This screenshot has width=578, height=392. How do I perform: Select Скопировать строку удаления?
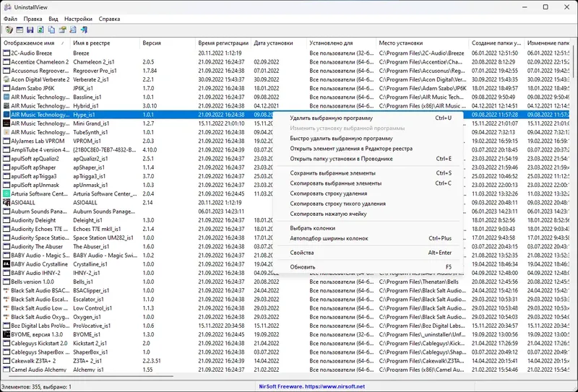pyautogui.click(x=368, y=193)
